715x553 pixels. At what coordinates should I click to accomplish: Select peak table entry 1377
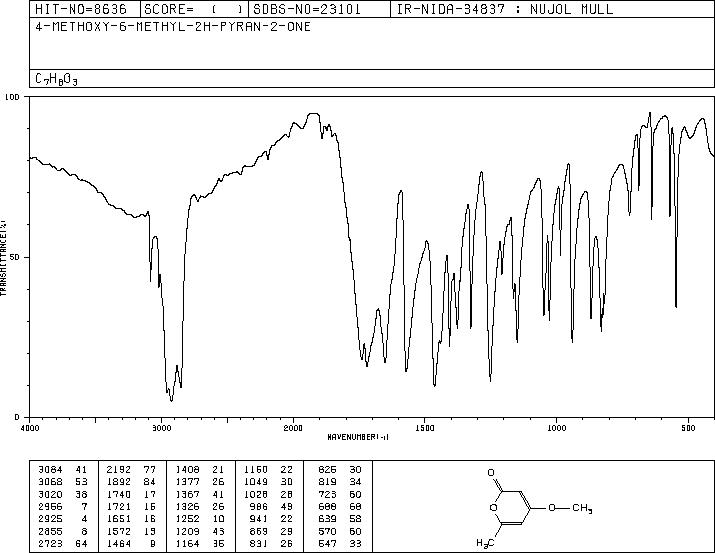(187, 482)
